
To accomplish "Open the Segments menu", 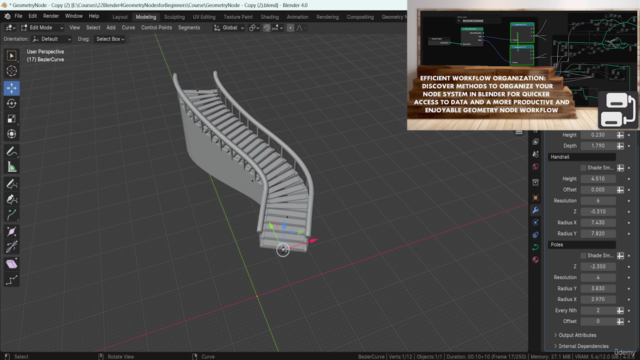I will (x=189, y=28).
